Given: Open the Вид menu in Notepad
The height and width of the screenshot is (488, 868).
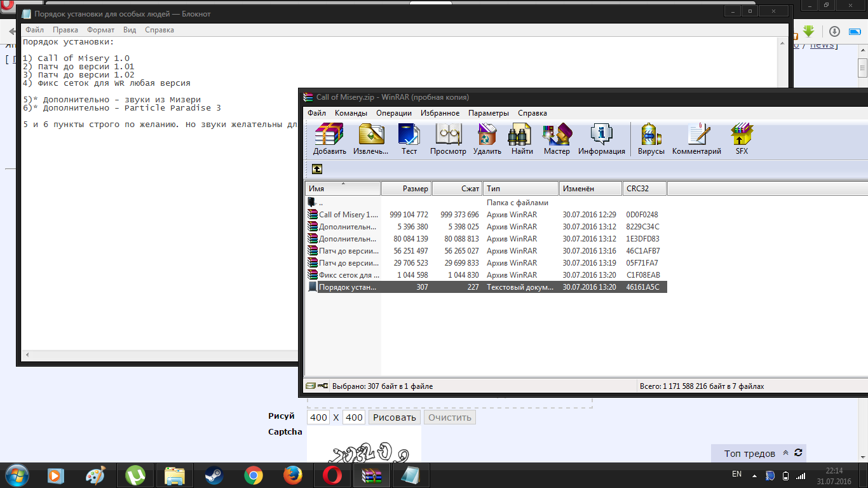Looking at the screenshot, I should (130, 30).
